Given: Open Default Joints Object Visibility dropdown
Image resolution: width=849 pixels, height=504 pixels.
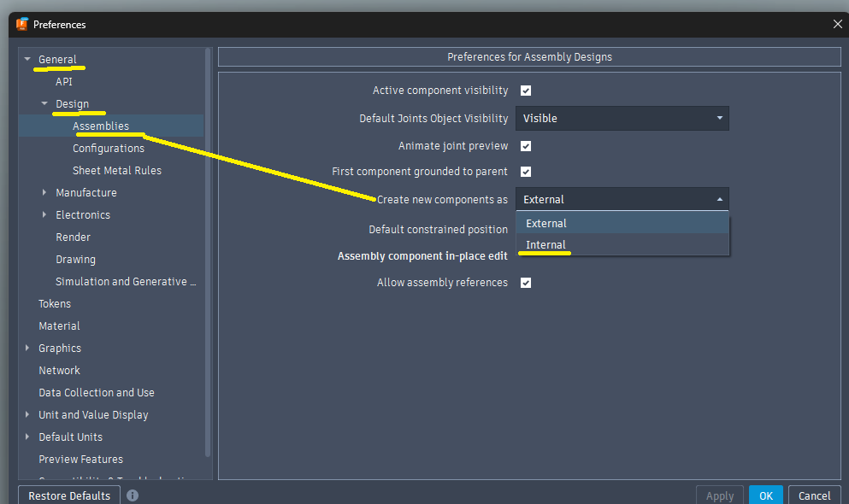Looking at the screenshot, I should [622, 119].
